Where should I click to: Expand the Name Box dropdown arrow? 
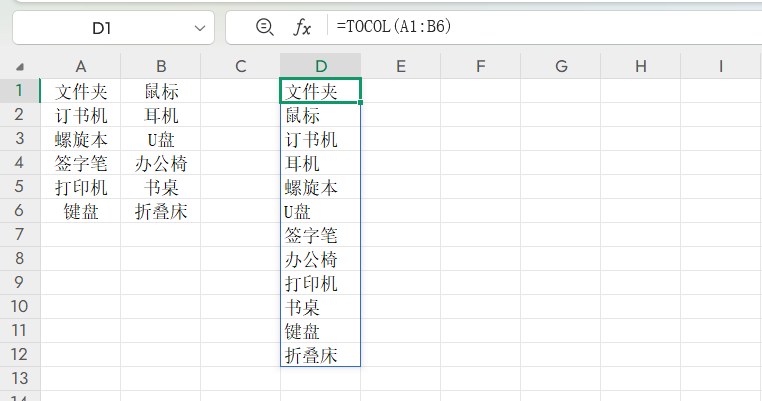click(x=200, y=28)
